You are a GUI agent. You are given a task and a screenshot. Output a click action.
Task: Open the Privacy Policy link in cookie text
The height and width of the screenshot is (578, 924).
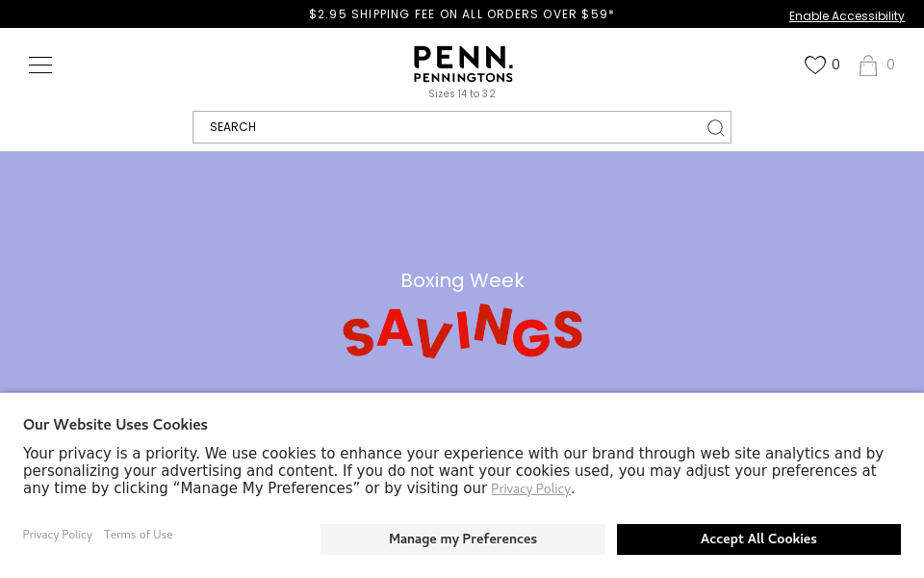tap(530, 488)
